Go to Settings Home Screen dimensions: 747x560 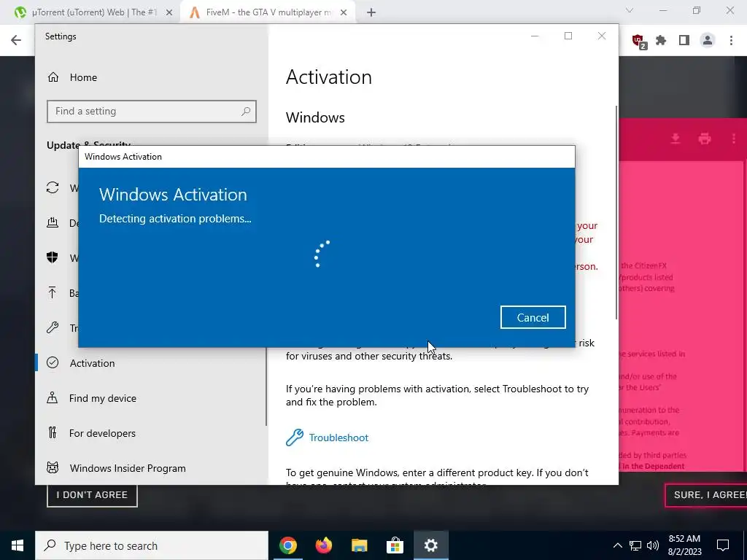click(83, 77)
